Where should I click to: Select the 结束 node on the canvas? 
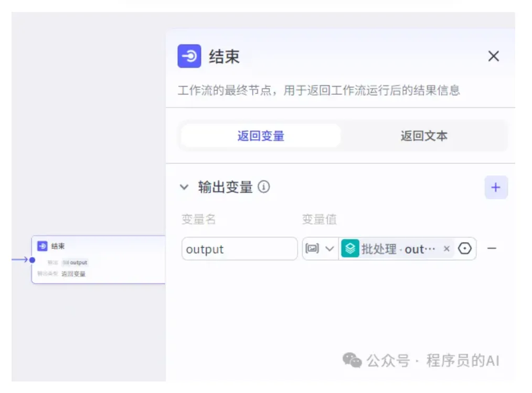click(99, 259)
